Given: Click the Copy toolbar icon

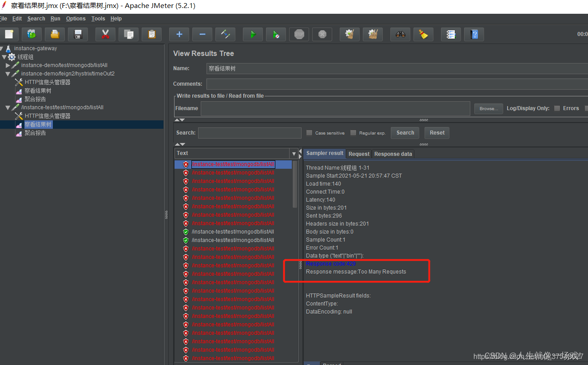Looking at the screenshot, I should click(128, 34).
